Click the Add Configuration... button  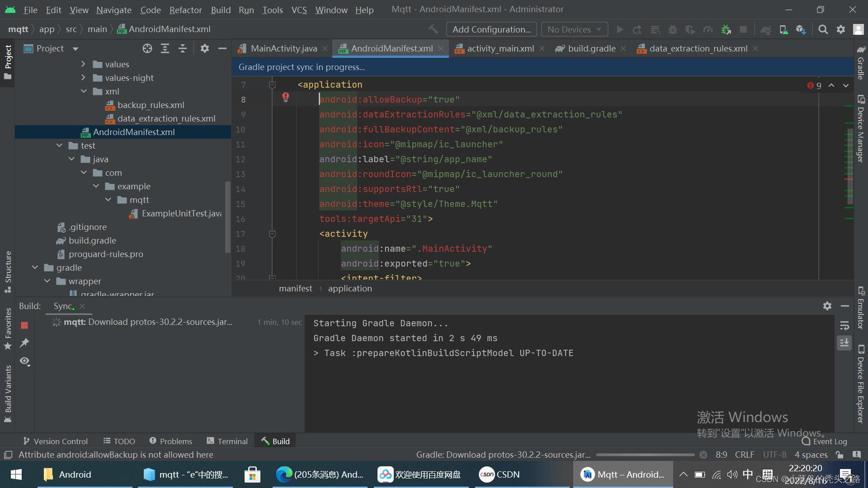coord(491,29)
